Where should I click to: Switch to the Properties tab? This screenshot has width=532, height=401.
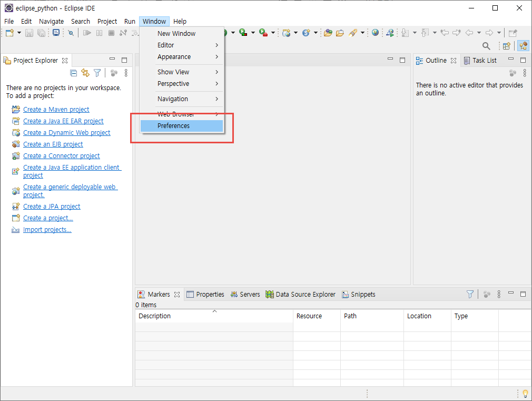pos(205,295)
